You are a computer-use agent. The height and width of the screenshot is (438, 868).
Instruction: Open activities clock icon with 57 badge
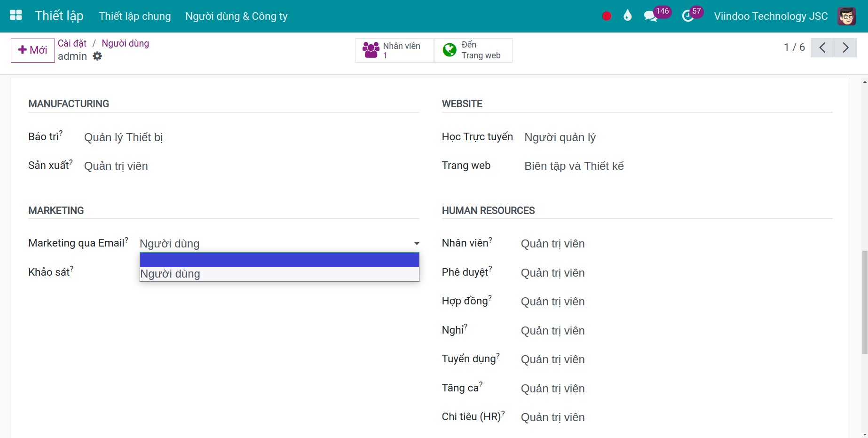688,16
